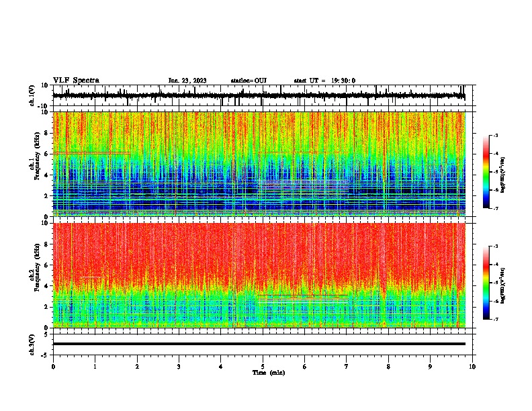532x411 pixels.
Task: Click the ch.2 spectrogram color scale bar
Action: click(486, 283)
